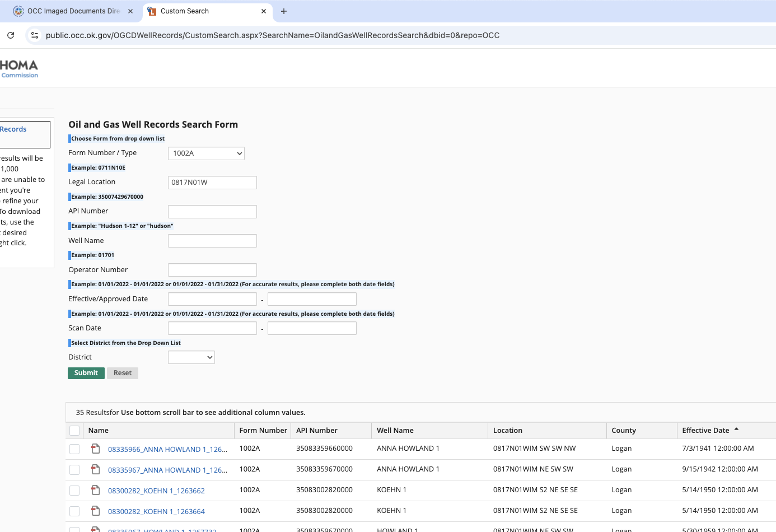Toggle select-all checkbox in results header
The width and height of the screenshot is (776, 532).
tap(74, 431)
